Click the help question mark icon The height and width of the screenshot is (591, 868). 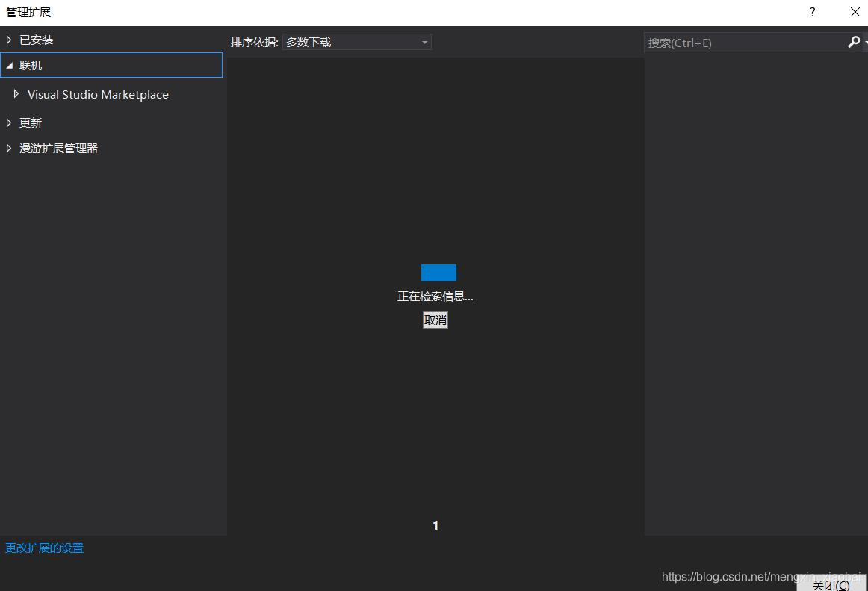[x=812, y=12]
